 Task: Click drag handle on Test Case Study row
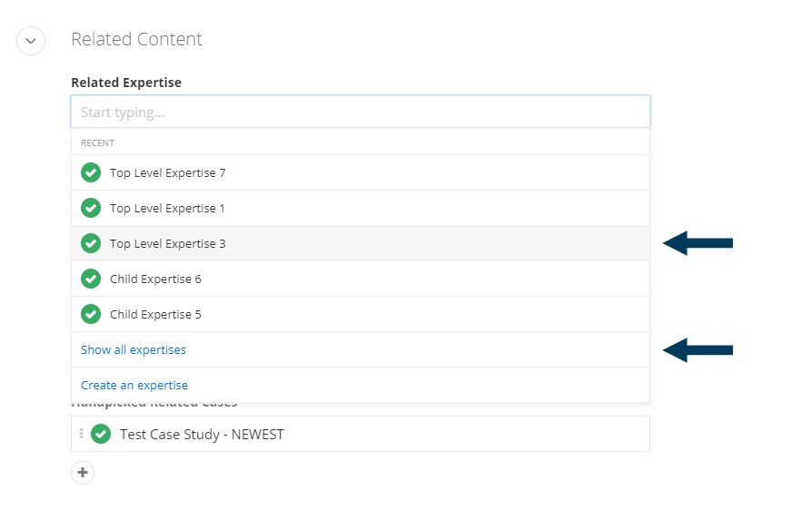[81, 434]
